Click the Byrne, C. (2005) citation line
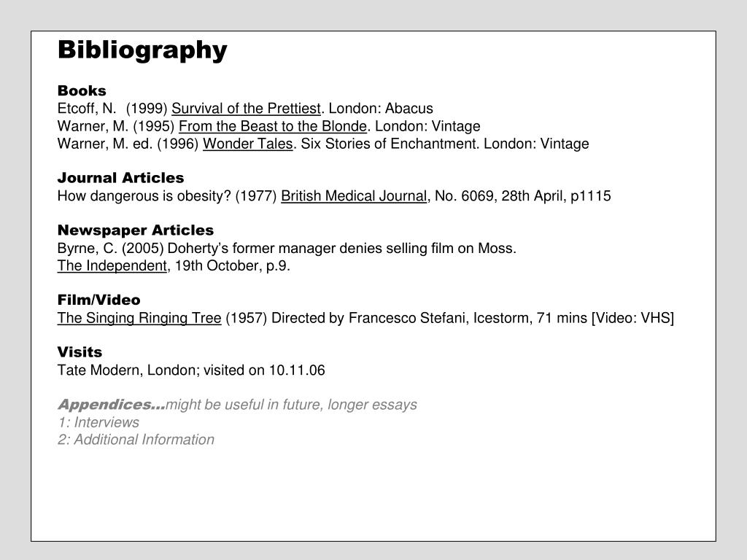This screenshot has height=560, width=747. [x=287, y=249]
